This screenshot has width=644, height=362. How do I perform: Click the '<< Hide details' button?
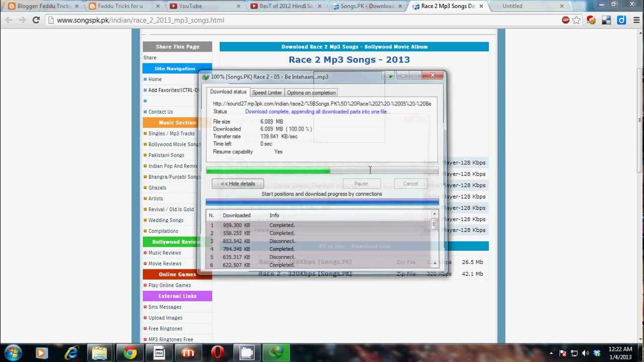237,184
